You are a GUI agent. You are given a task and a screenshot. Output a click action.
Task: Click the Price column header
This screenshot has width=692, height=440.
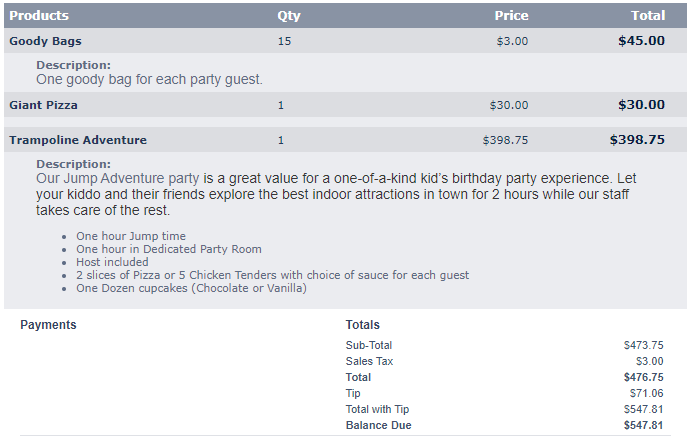point(511,15)
